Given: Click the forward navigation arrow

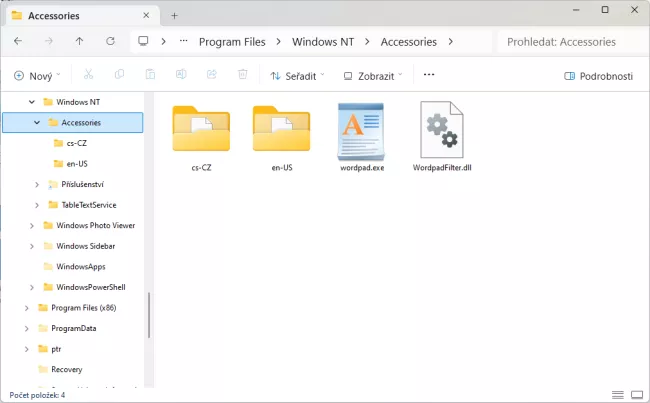Looking at the screenshot, I should (49, 41).
